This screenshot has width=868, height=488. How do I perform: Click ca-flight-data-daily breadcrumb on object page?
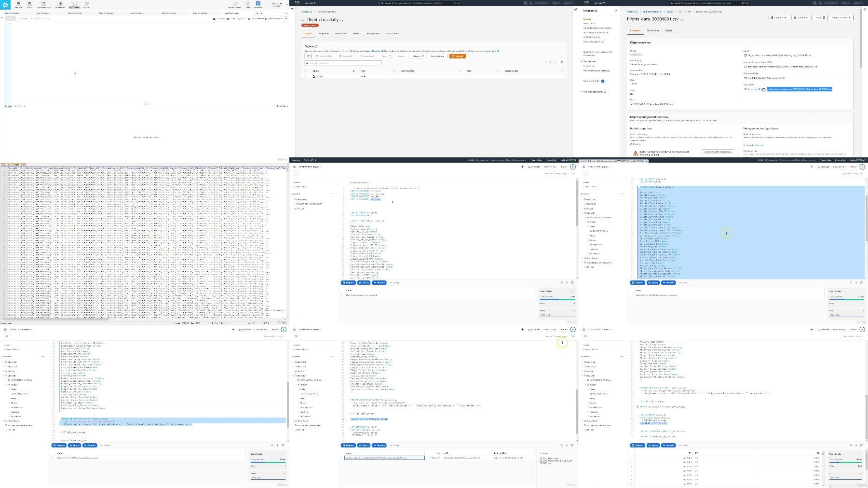coord(652,12)
